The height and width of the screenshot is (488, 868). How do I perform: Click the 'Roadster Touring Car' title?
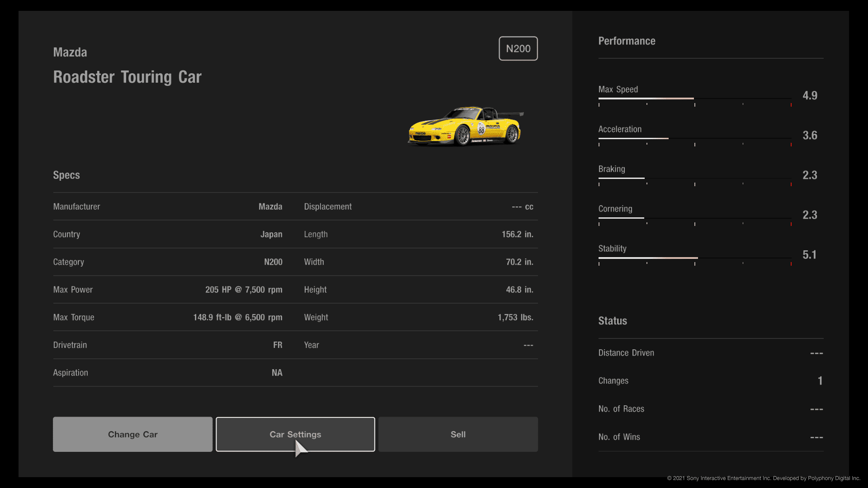127,77
